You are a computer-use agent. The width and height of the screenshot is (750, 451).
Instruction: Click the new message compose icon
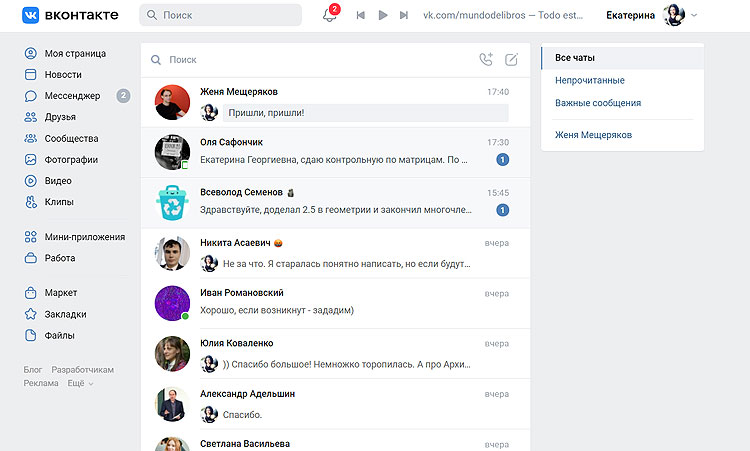coord(512,60)
